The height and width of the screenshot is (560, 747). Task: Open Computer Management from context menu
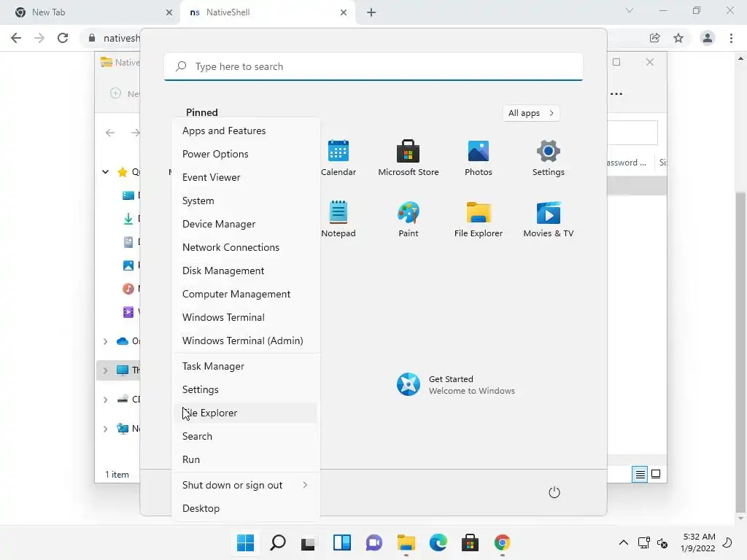pos(245,295)
